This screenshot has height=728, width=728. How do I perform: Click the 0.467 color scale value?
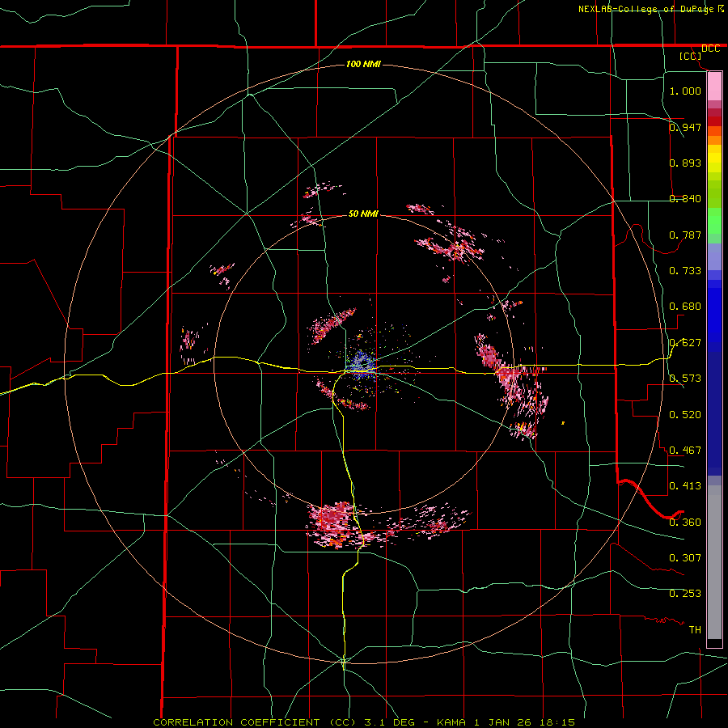[685, 450]
